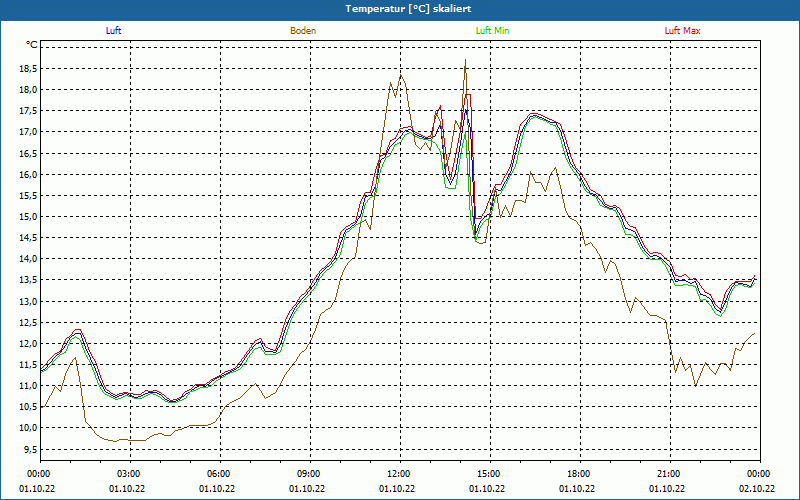Image resolution: width=800 pixels, height=500 pixels.
Task: Click the 9.5 y-axis tick label
Action: point(30,449)
